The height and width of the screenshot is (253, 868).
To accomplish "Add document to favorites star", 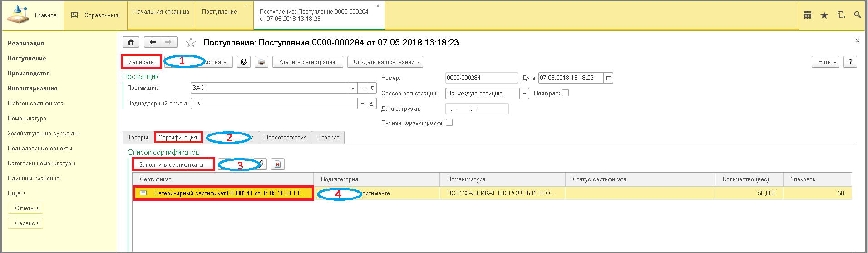I will click(x=191, y=43).
